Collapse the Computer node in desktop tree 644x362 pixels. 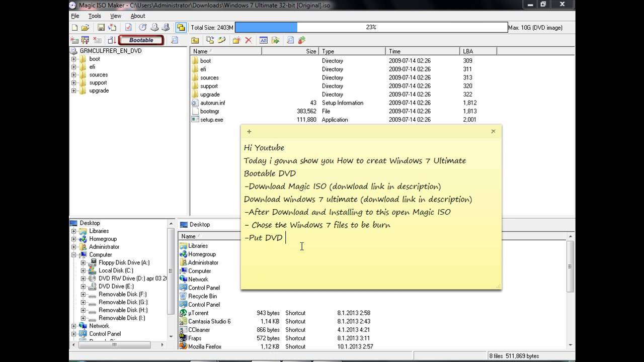[74, 255]
